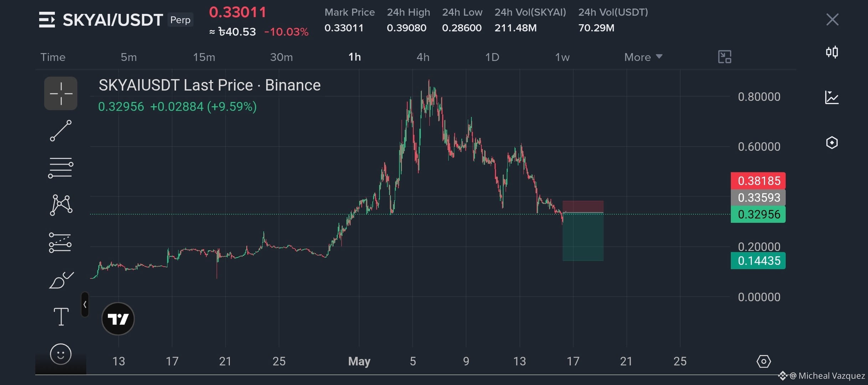Click the entry price label 0.33593

click(758, 197)
